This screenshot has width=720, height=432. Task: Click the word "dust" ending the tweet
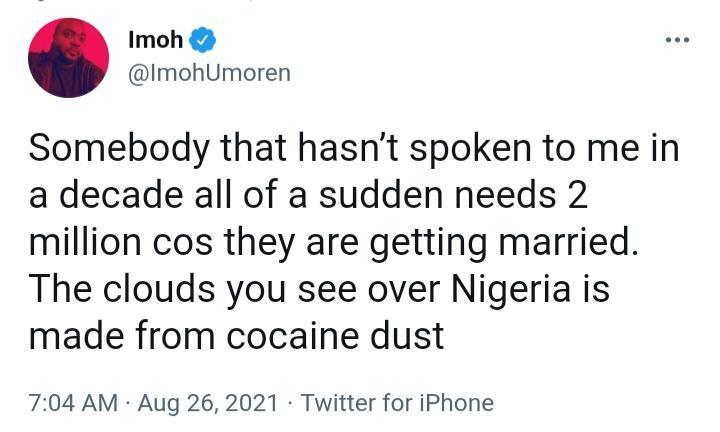[x=410, y=335]
